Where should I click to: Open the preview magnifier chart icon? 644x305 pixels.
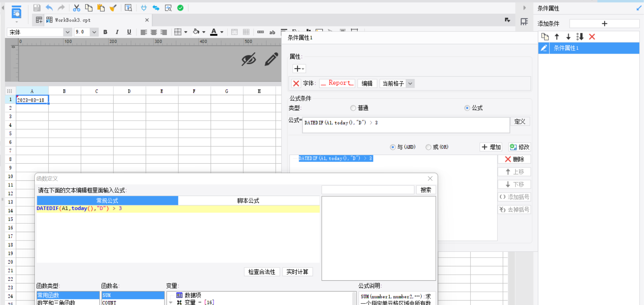(168, 8)
